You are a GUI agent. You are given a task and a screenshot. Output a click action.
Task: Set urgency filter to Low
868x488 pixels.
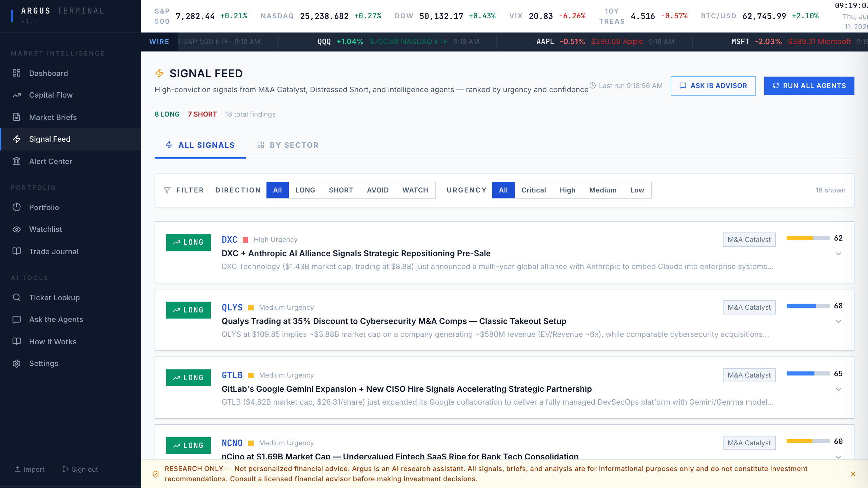point(637,190)
